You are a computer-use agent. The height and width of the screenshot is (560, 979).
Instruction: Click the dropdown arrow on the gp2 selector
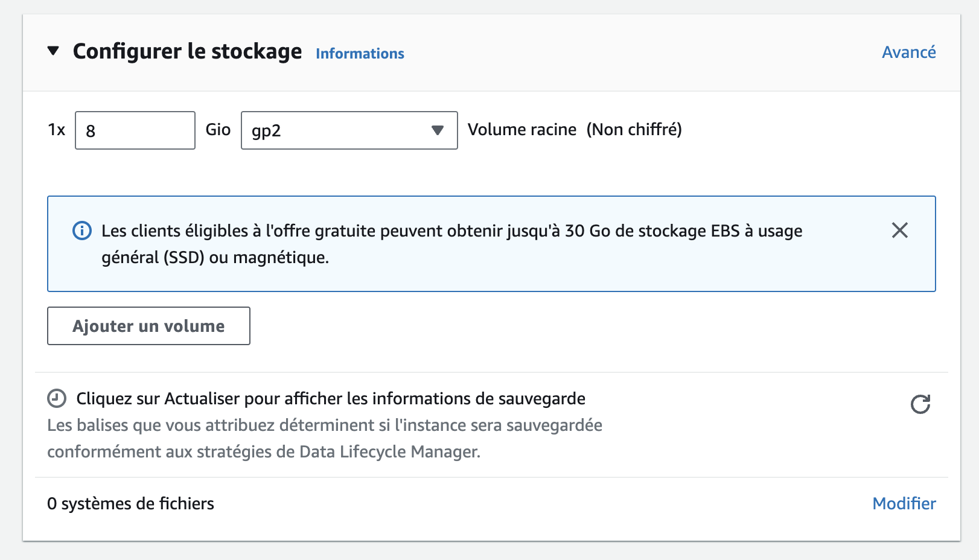(436, 130)
